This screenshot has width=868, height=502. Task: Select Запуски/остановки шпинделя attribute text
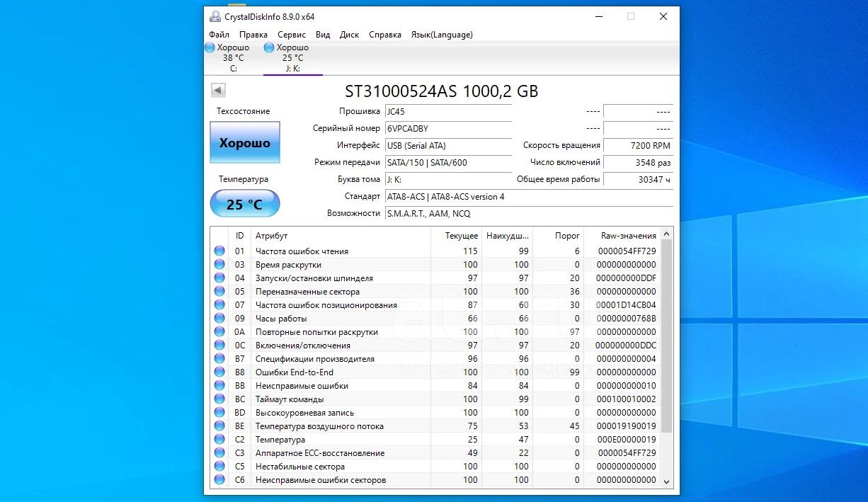click(314, 278)
